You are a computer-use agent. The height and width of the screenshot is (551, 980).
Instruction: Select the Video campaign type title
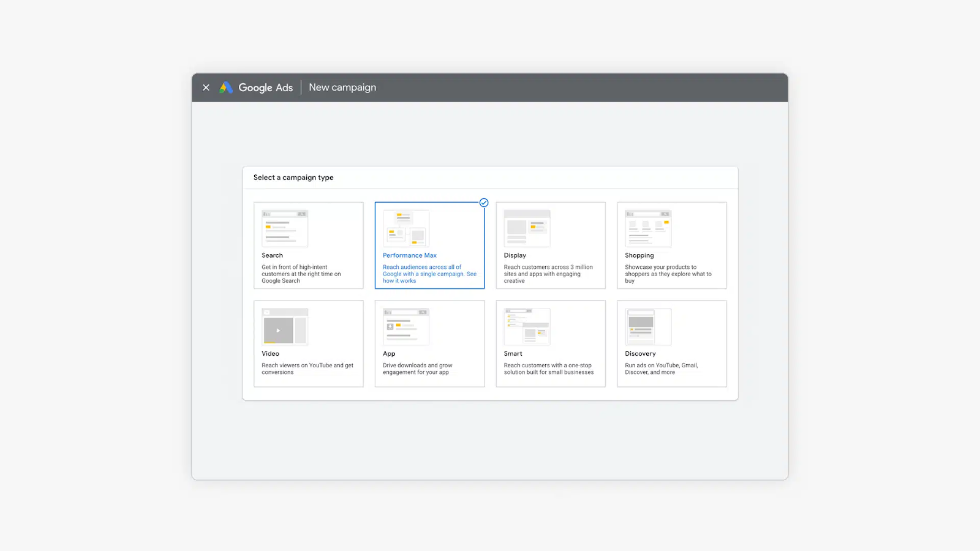pos(270,354)
